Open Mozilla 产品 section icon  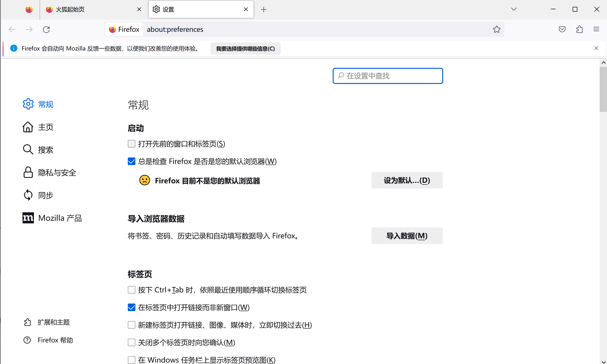pyautogui.click(x=28, y=218)
